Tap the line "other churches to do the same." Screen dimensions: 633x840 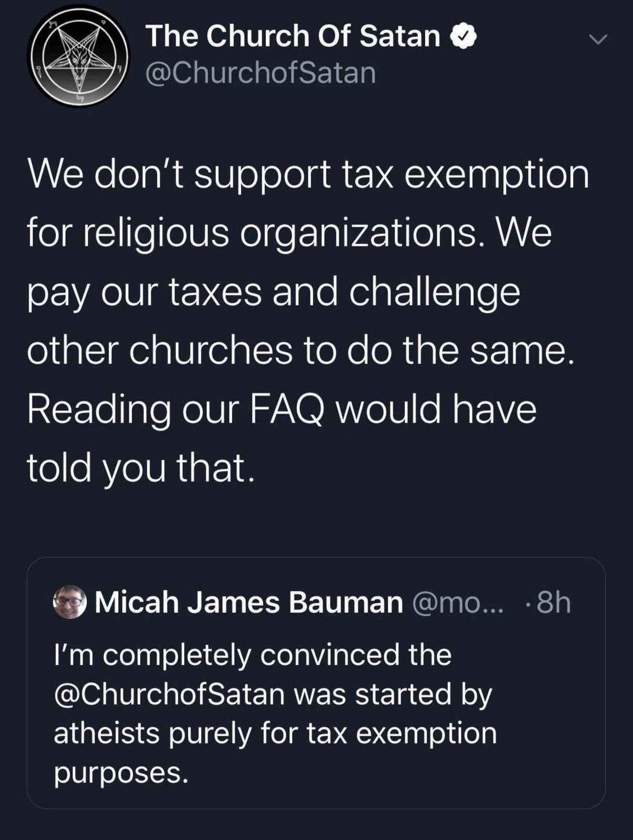(301, 351)
